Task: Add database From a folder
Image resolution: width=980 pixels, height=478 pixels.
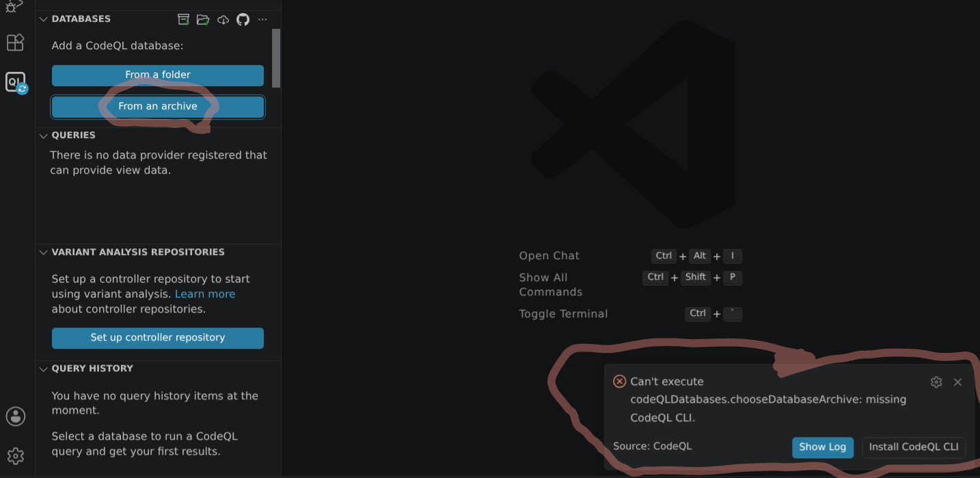Action: click(x=158, y=75)
